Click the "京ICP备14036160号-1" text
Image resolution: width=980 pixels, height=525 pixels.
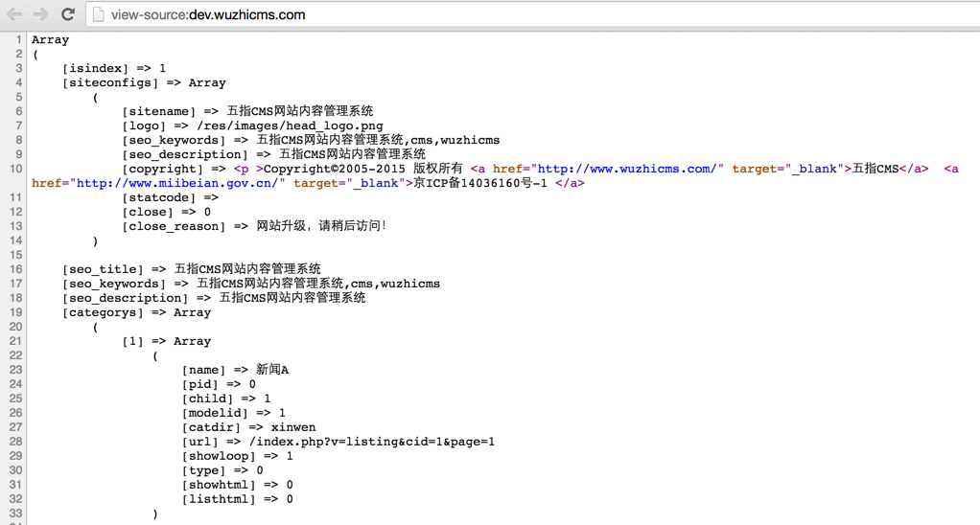(x=480, y=183)
